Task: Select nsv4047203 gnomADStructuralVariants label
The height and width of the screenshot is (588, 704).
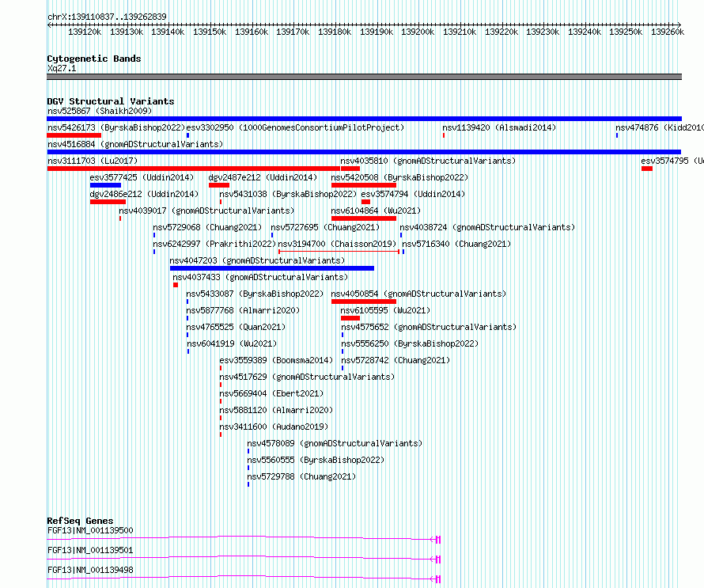Action: click(x=257, y=260)
